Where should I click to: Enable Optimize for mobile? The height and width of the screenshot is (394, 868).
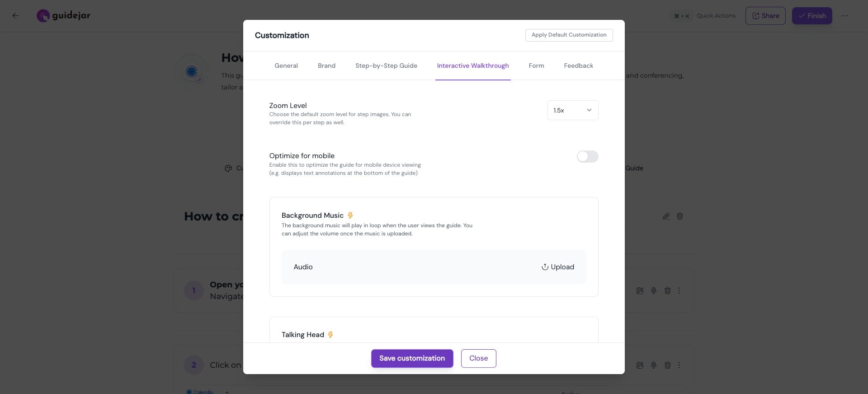pyautogui.click(x=587, y=156)
